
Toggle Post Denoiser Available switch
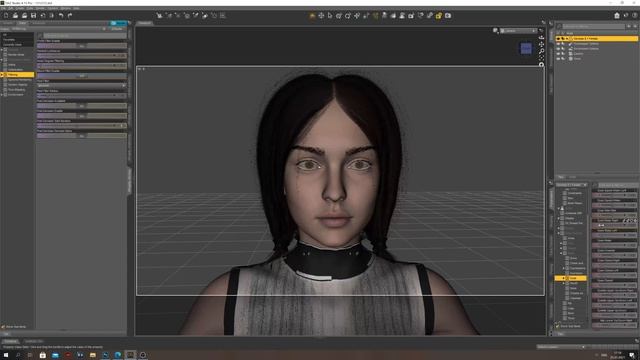click(x=82, y=106)
